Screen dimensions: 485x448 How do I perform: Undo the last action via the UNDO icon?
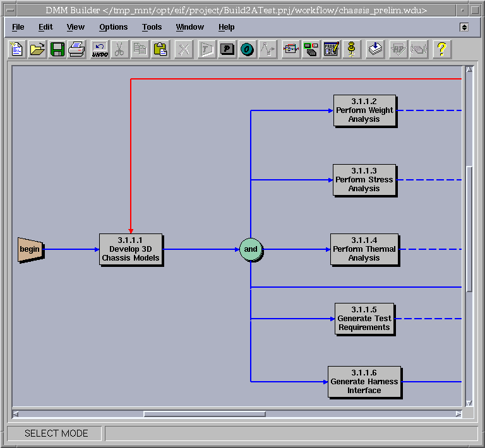(x=99, y=49)
